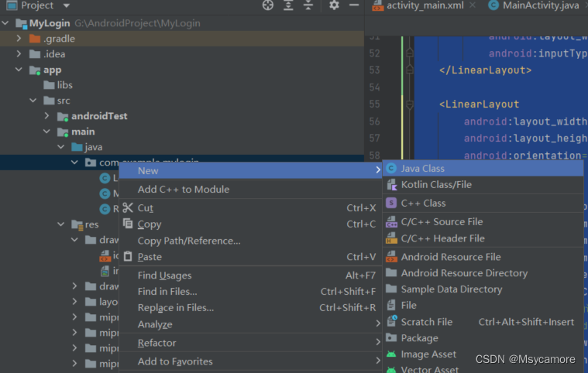This screenshot has height=373, width=588.
Task: Collapse the MyLogin project root
Action: coord(5,23)
